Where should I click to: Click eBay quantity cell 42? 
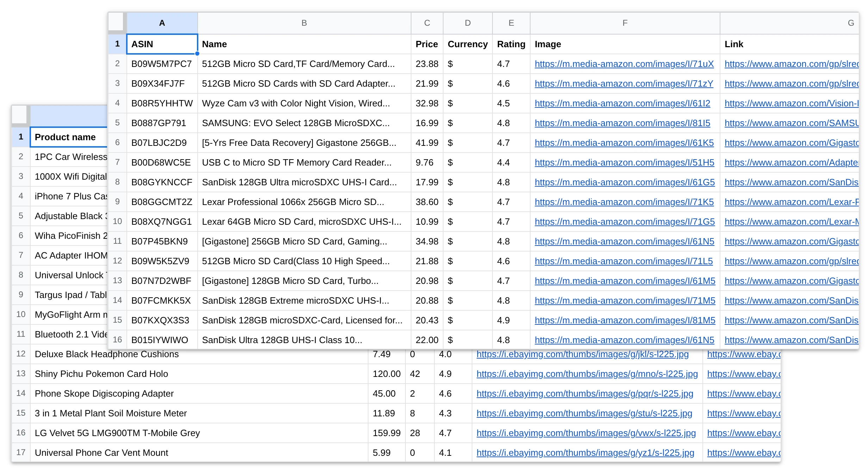click(420, 374)
